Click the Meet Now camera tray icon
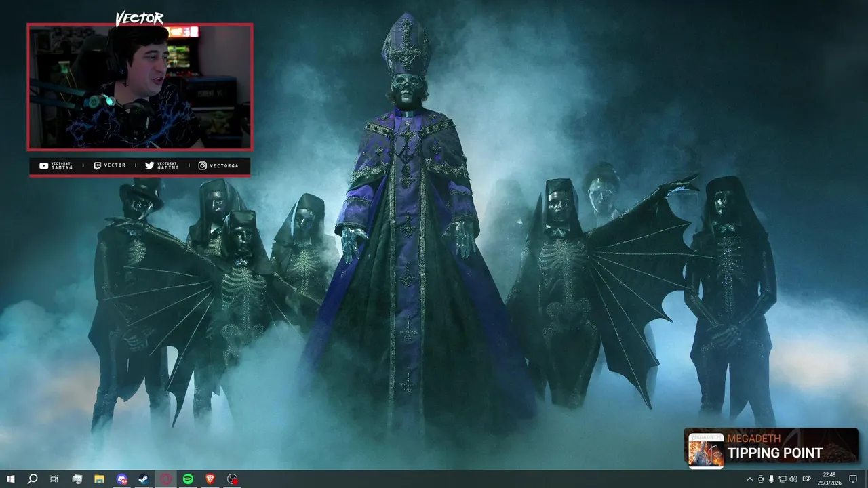This screenshot has height=488, width=868. coord(760,479)
